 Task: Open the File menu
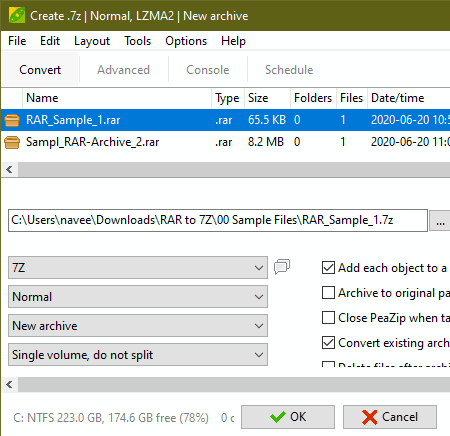coord(17,41)
